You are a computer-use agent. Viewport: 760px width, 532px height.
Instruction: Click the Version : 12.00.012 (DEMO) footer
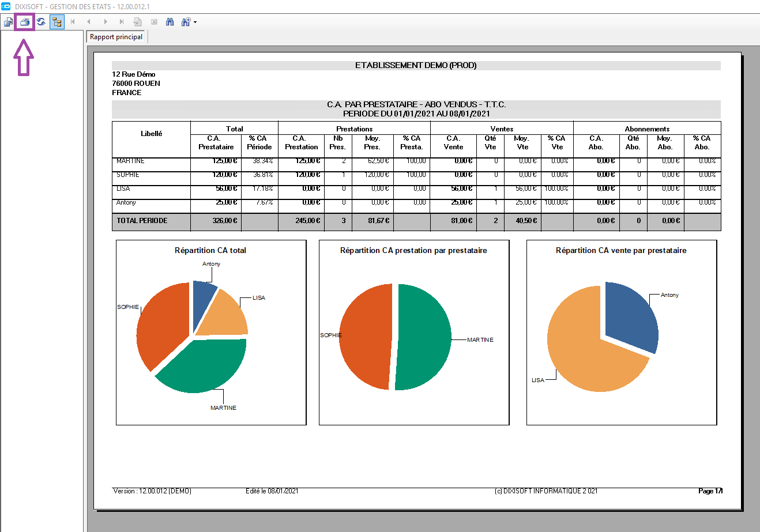[x=152, y=491]
